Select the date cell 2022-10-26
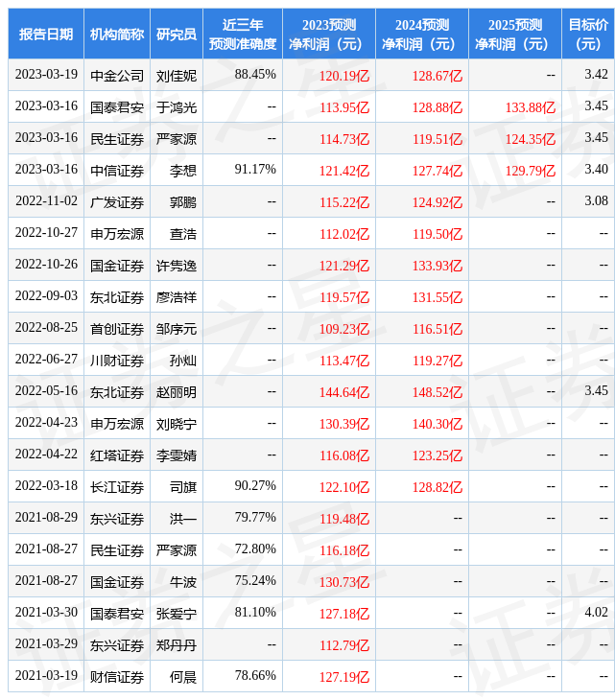This screenshot has width=615, height=700. [46, 265]
